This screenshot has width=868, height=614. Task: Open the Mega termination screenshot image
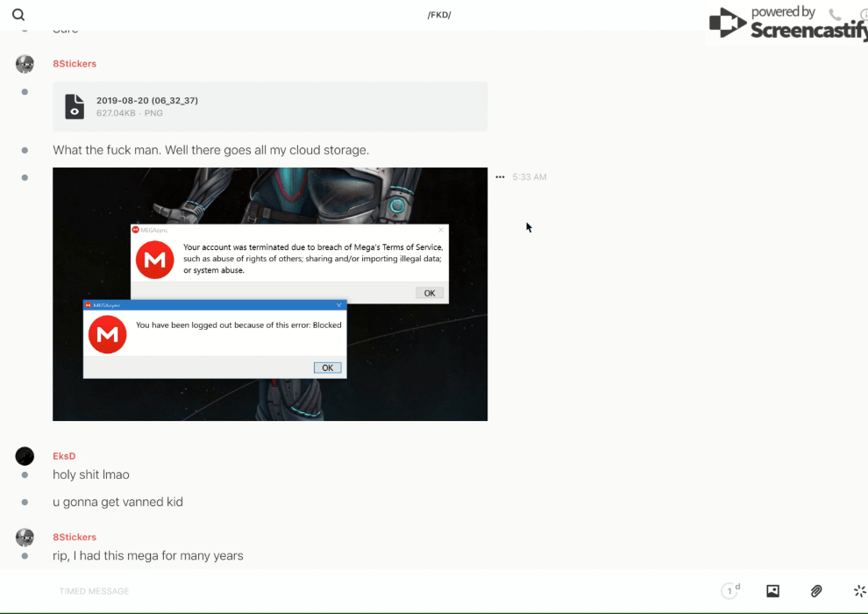pos(270,294)
